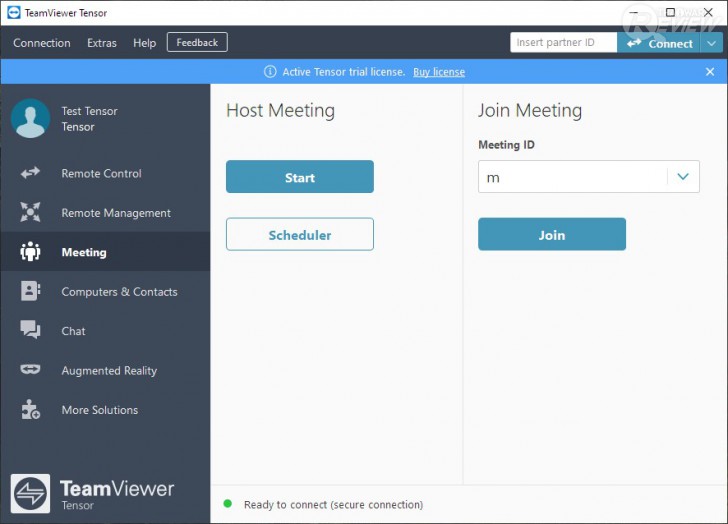
Task: Click the More Solutions puzzle icon
Action: tap(30, 409)
